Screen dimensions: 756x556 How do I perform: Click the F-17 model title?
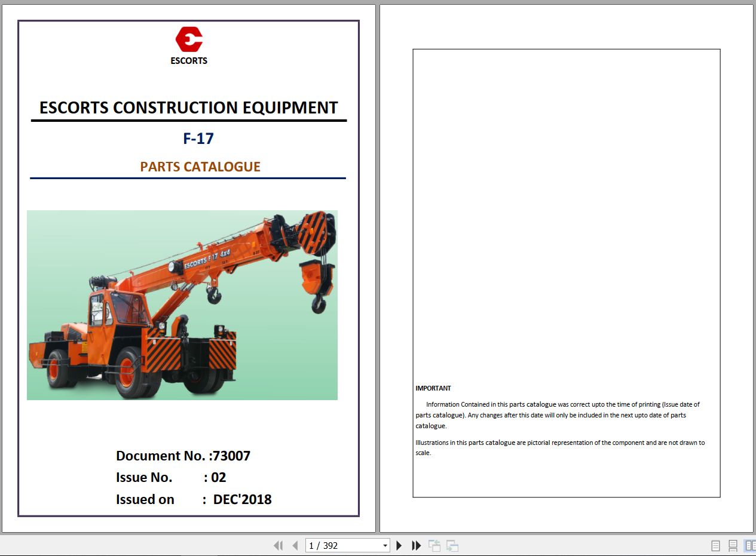click(x=198, y=139)
